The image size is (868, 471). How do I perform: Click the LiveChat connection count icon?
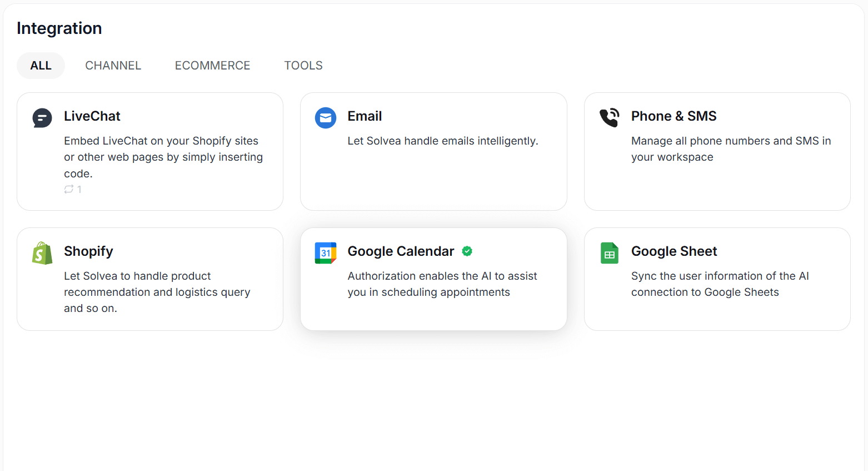tap(69, 189)
